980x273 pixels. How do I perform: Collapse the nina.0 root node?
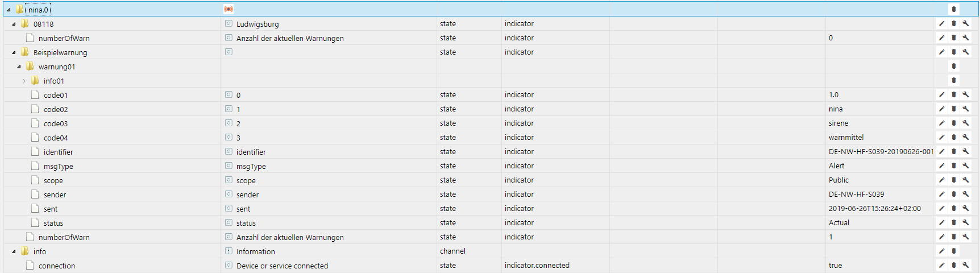pos(9,10)
